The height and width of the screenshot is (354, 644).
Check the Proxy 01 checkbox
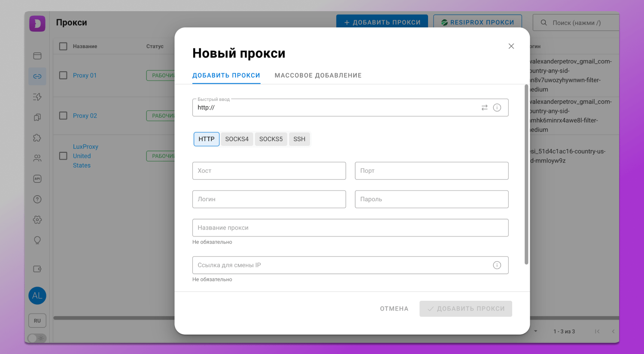coord(63,75)
